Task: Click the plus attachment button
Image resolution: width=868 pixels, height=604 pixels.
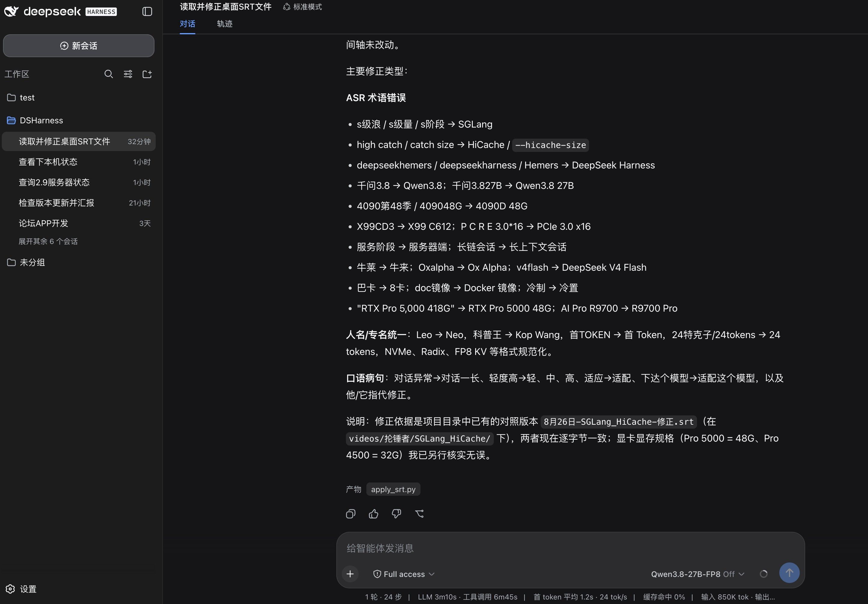Action: point(350,574)
